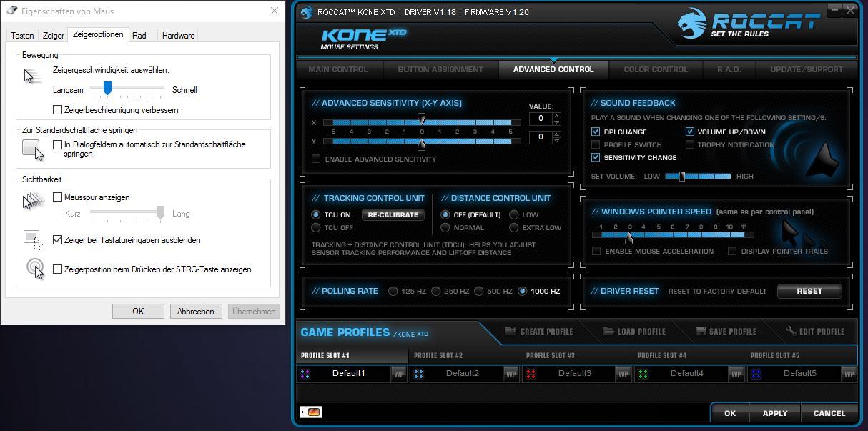The width and height of the screenshot is (868, 431).
Task: Switch to Button Assignment tab
Action: click(x=440, y=69)
